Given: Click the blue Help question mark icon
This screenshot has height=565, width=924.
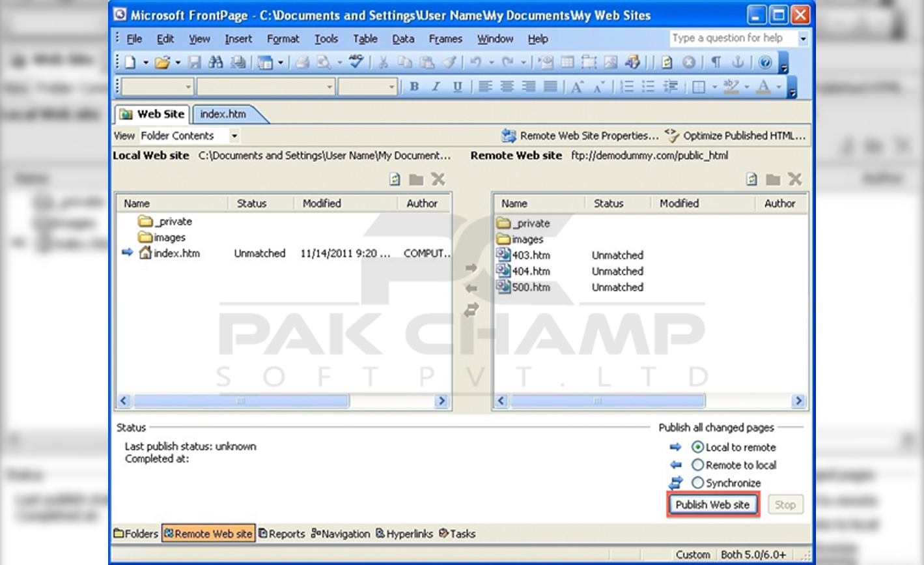Looking at the screenshot, I should (x=765, y=63).
